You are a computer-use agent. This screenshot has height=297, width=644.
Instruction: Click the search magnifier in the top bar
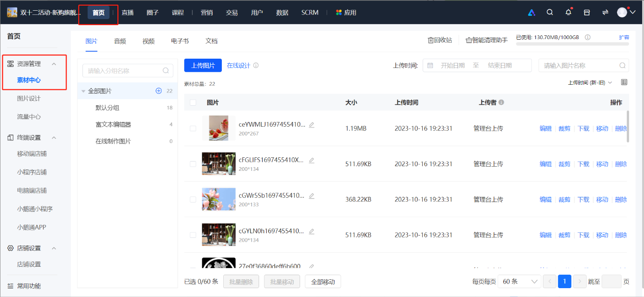coord(550,12)
